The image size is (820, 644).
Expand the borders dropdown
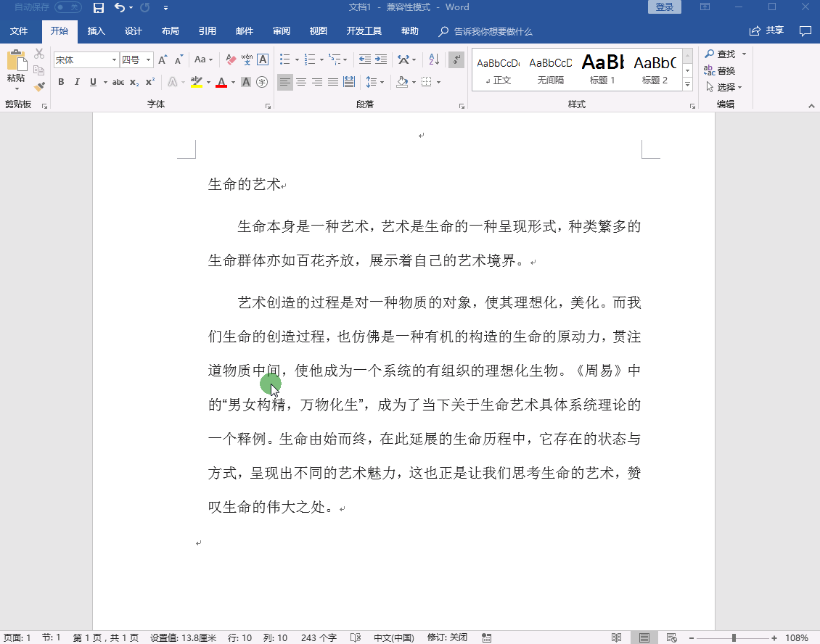point(438,82)
